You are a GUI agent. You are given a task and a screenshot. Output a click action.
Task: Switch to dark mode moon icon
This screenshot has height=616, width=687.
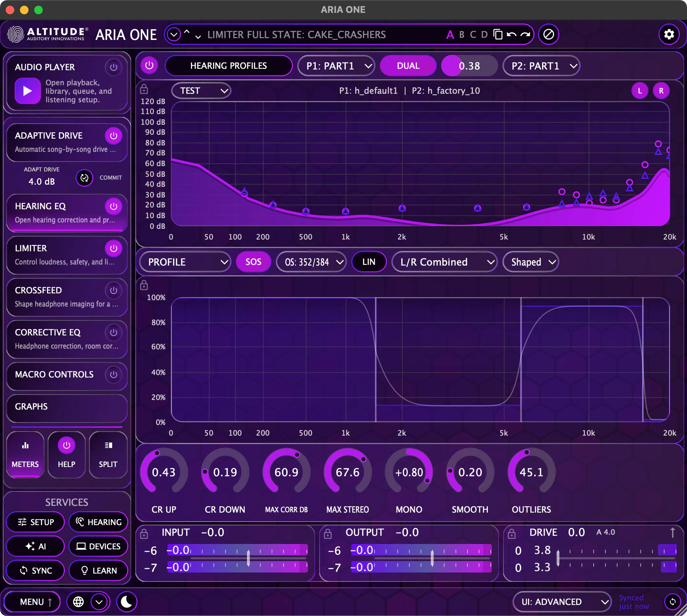click(126, 602)
